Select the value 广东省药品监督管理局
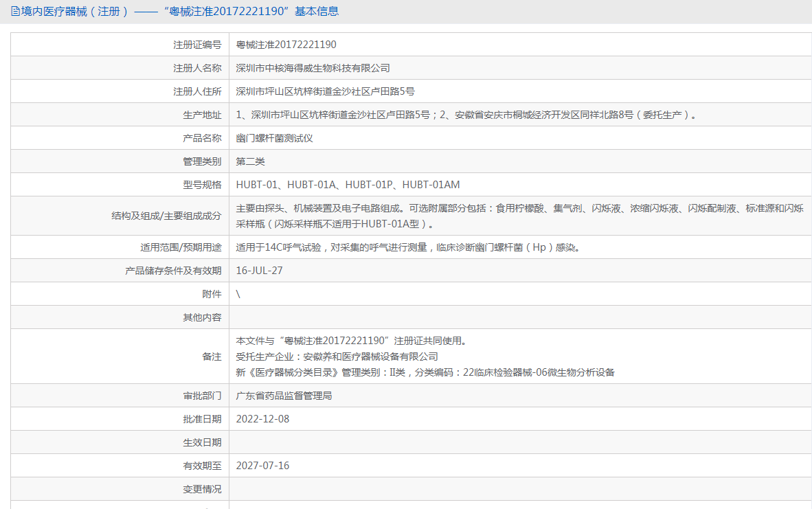The image size is (812, 509). pos(284,396)
